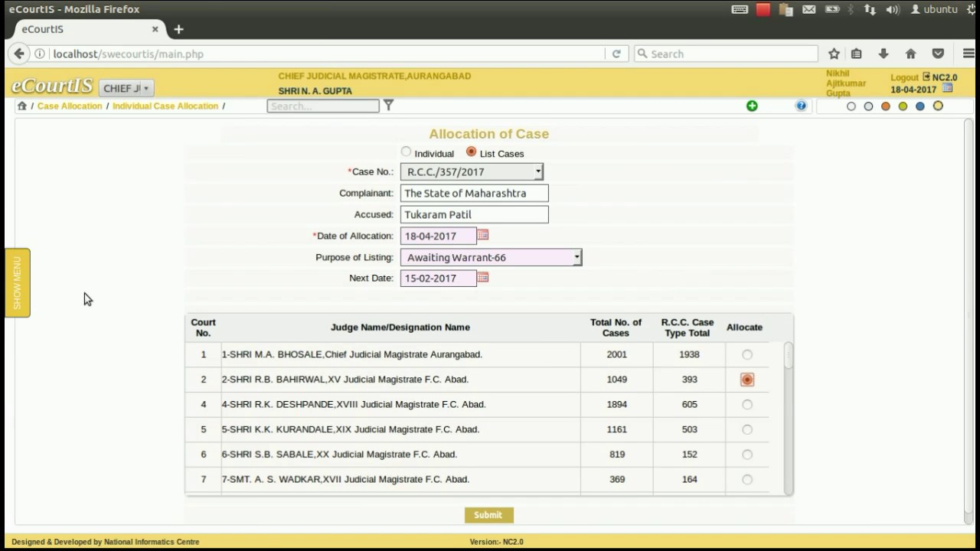This screenshot has width=980, height=551.
Task: Reload the page using refresh icon
Action: (616, 54)
